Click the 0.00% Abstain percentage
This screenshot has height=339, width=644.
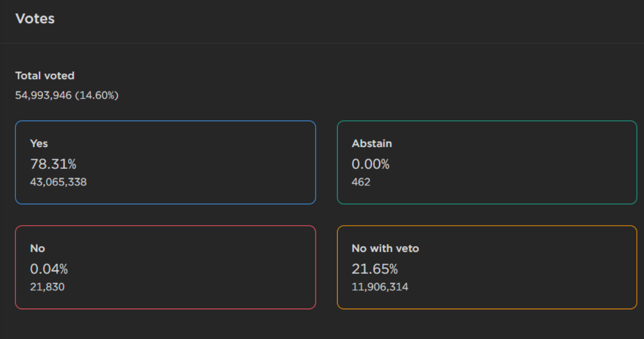click(x=370, y=164)
